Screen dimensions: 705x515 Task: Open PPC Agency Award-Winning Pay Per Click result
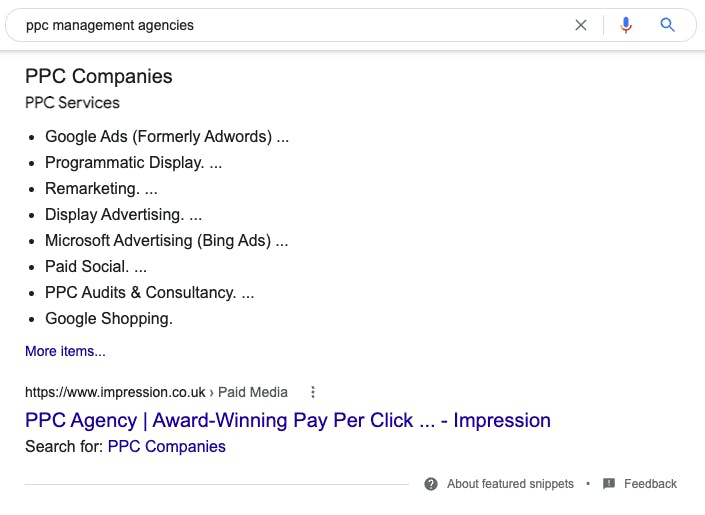(288, 421)
